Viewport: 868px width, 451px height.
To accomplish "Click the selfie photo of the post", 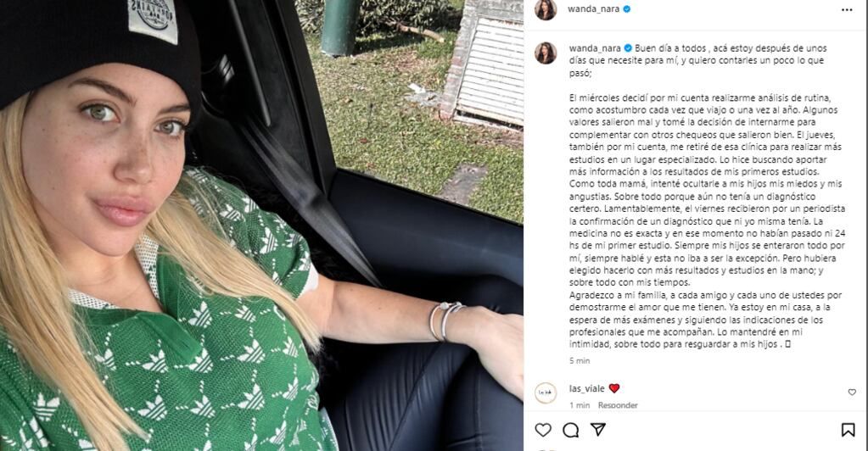I will pos(261,225).
